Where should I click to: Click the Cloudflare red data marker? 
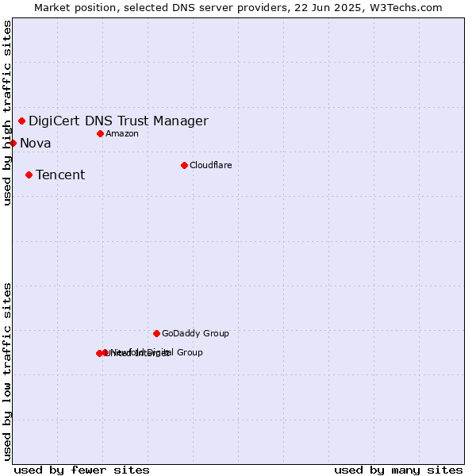[x=184, y=166]
